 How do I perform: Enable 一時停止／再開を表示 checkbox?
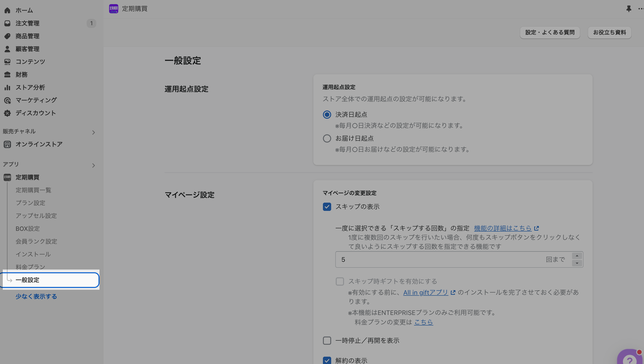point(327,340)
